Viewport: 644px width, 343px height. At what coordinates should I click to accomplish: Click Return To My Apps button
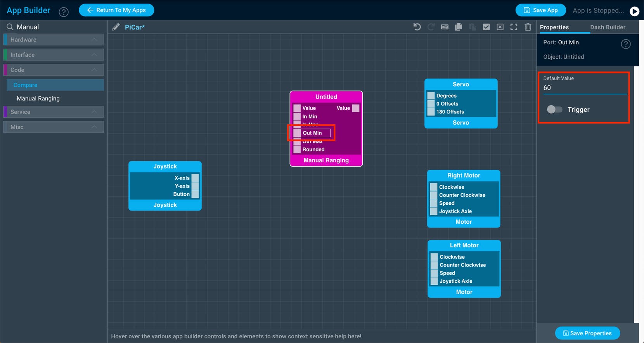tap(116, 10)
